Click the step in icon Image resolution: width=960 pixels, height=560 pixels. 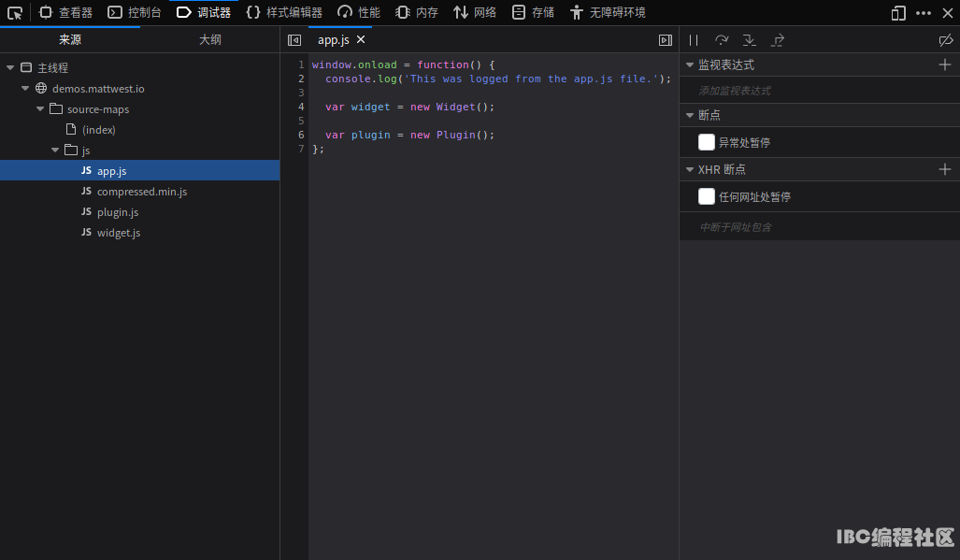(749, 40)
